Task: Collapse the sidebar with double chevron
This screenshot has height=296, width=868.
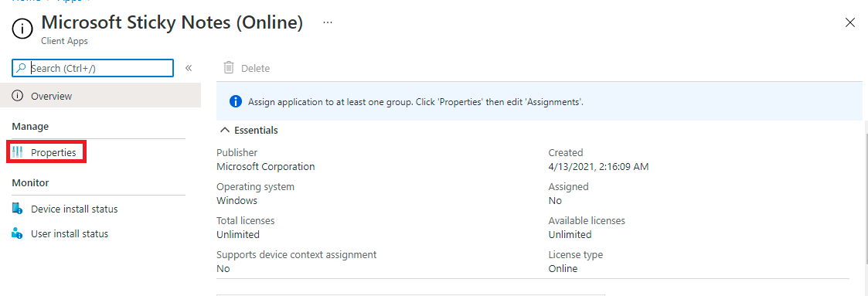Action: [x=189, y=68]
